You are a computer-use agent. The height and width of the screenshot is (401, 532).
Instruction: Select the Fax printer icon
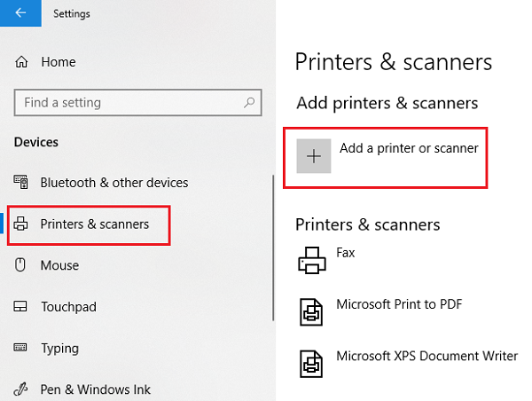click(313, 259)
